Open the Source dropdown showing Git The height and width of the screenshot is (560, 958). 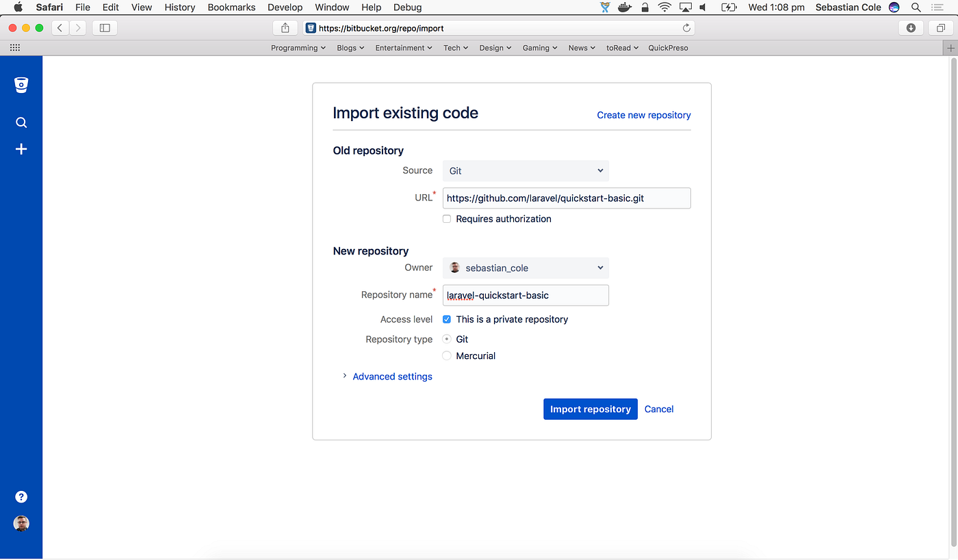526,170
